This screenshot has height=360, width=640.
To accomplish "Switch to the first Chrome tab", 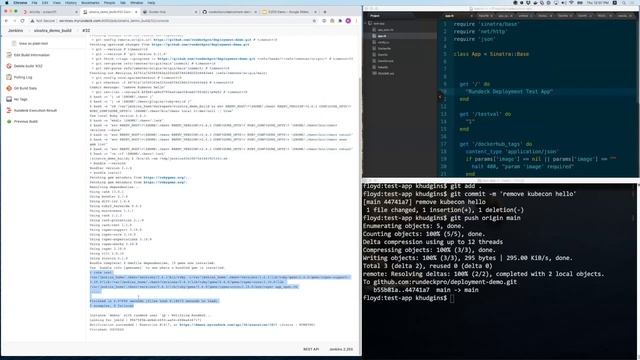I will pyautogui.click(x=50, y=12).
